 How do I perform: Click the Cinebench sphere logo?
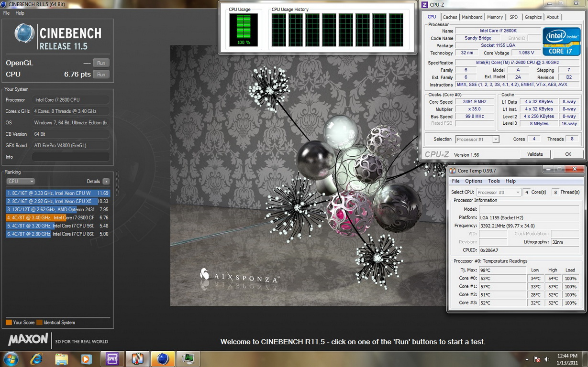[x=25, y=34]
